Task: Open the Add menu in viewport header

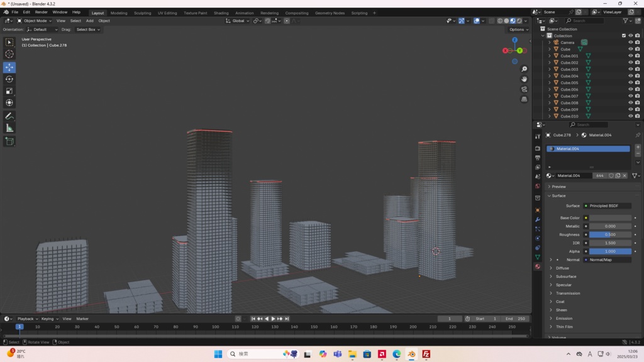Action: point(89,21)
